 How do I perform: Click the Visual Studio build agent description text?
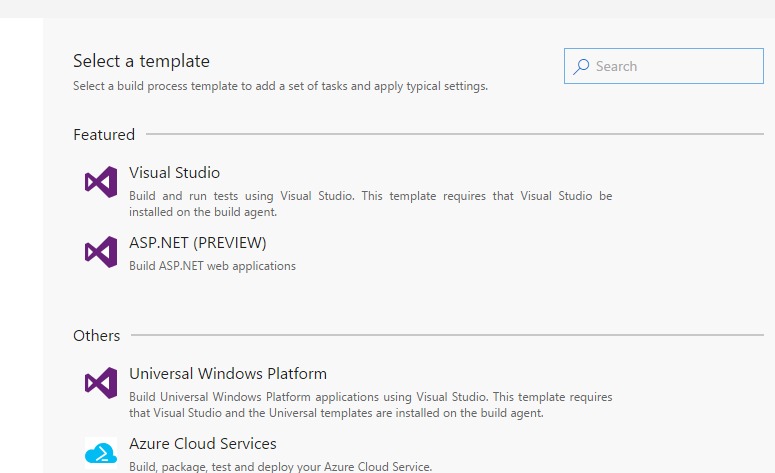point(371,204)
